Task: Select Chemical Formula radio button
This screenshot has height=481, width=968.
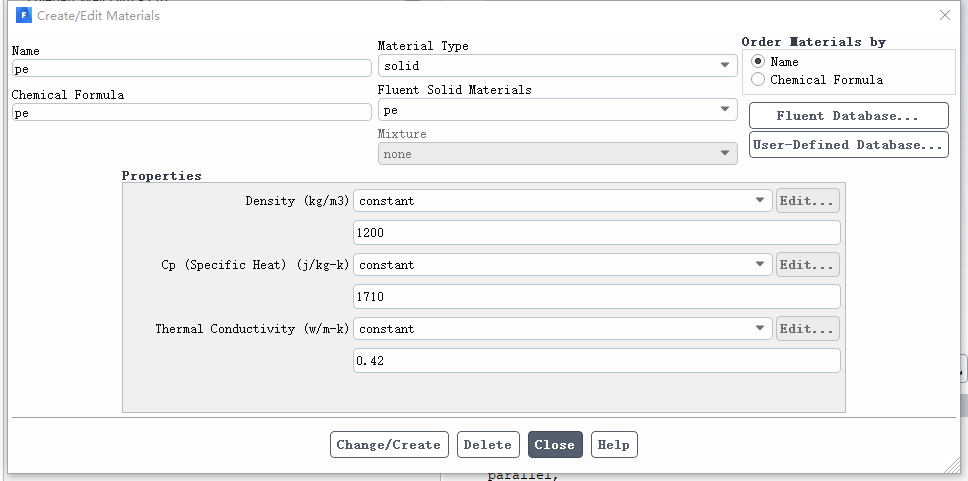Action: tap(758, 80)
